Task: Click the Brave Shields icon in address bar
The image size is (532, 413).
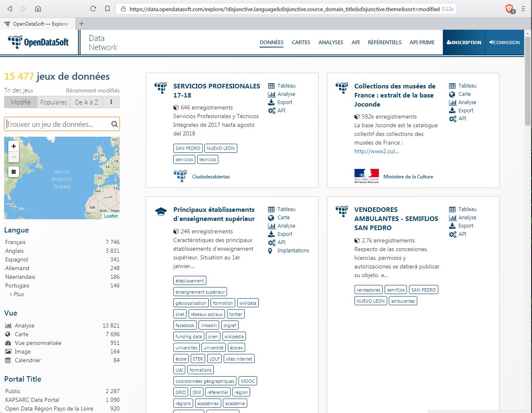Action: (510, 9)
